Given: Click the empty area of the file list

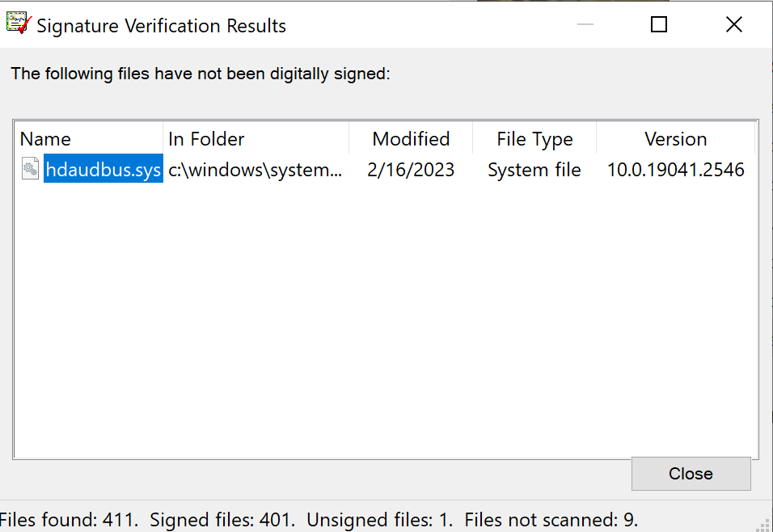Looking at the screenshot, I should point(385,323).
